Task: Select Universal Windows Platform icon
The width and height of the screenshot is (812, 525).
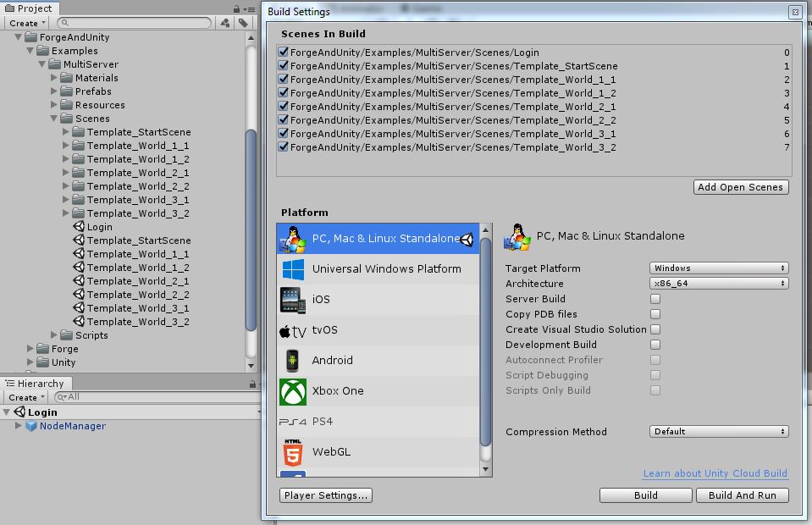Action: [x=292, y=269]
